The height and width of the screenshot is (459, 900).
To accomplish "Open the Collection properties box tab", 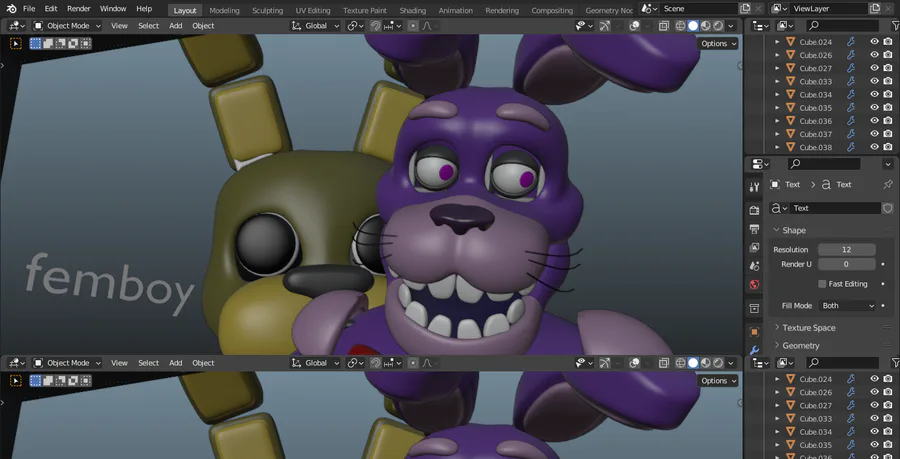I will [x=754, y=308].
